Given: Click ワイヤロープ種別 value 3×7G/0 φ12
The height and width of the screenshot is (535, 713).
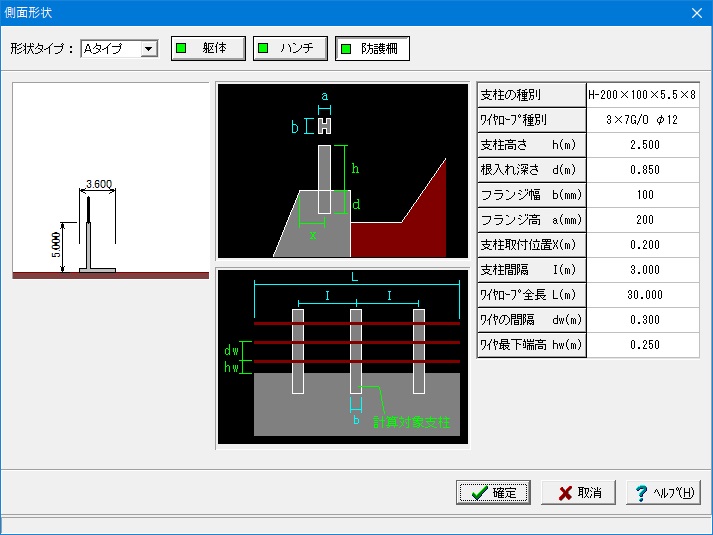Looking at the screenshot, I should pyautogui.click(x=643, y=120).
